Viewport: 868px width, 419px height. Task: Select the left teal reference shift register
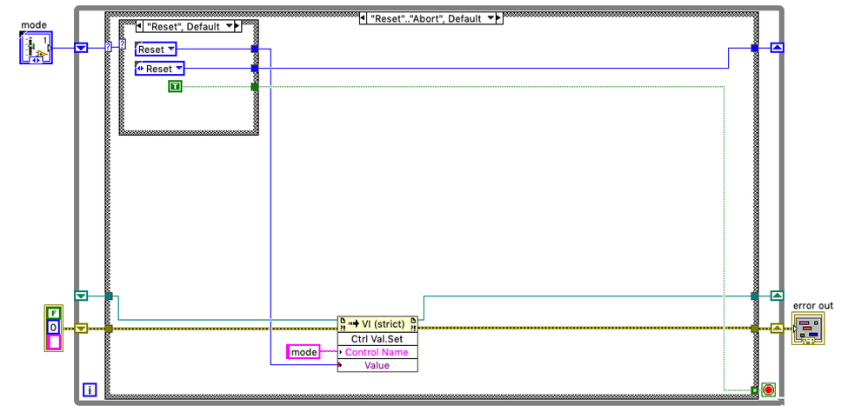click(82, 296)
